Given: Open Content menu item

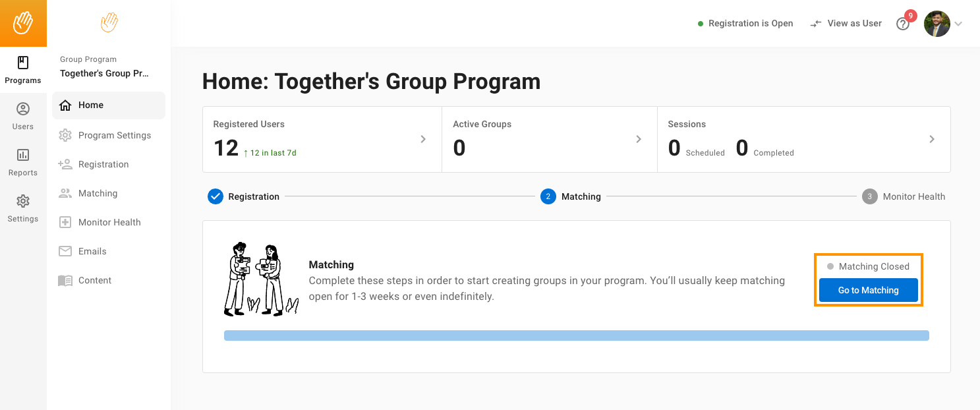Looking at the screenshot, I should (109, 280).
